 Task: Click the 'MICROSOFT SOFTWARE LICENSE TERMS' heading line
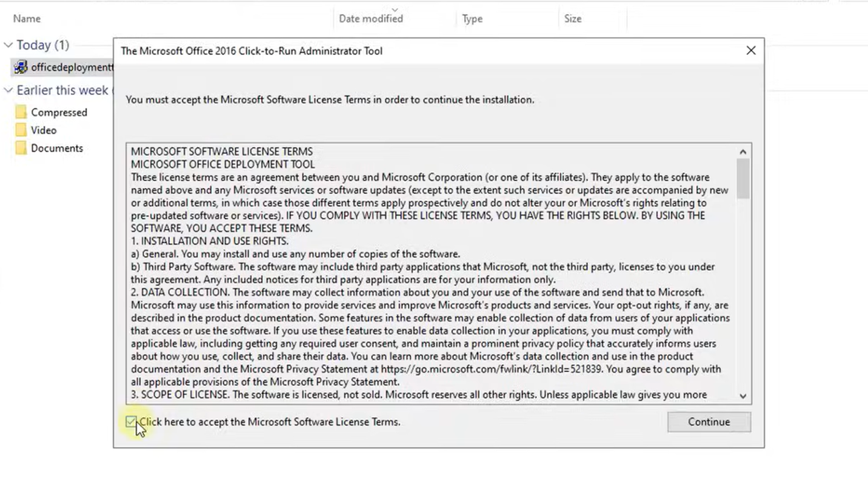[x=222, y=152]
